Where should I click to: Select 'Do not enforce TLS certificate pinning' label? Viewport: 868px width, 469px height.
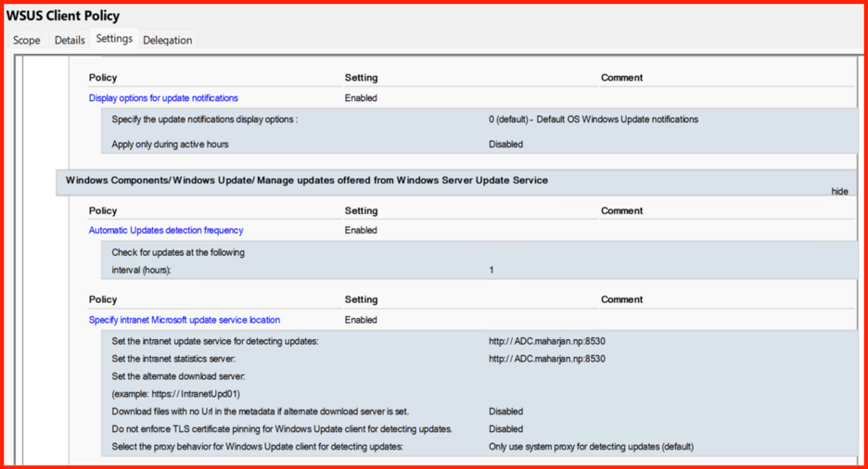(x=282, y=429)
